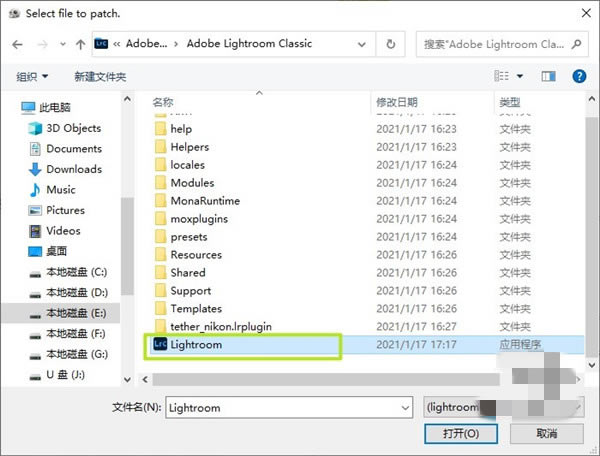Click the help folder icon
The height and width of the screenshot is (456, 600).
point(160,129)
